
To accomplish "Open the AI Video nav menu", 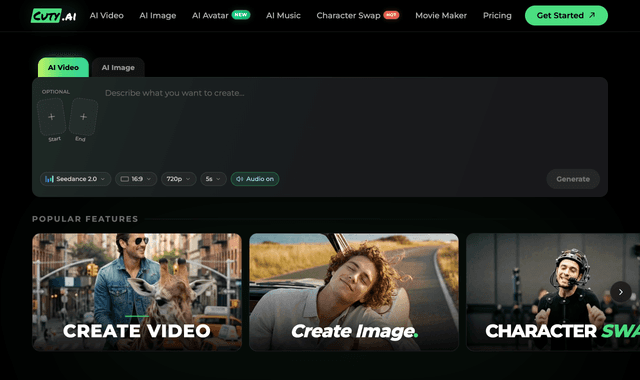I will pos(107,16).
